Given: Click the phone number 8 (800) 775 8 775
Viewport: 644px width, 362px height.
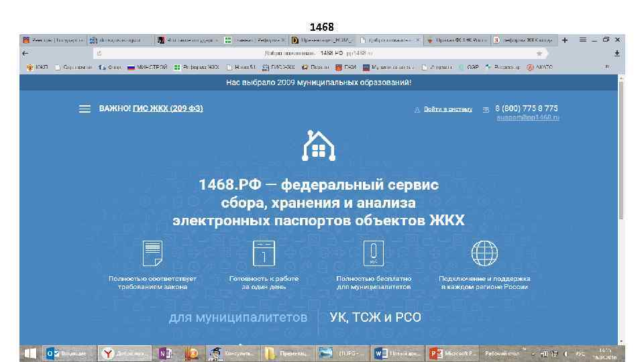Looking at the screenshot, I should [527, 109].
